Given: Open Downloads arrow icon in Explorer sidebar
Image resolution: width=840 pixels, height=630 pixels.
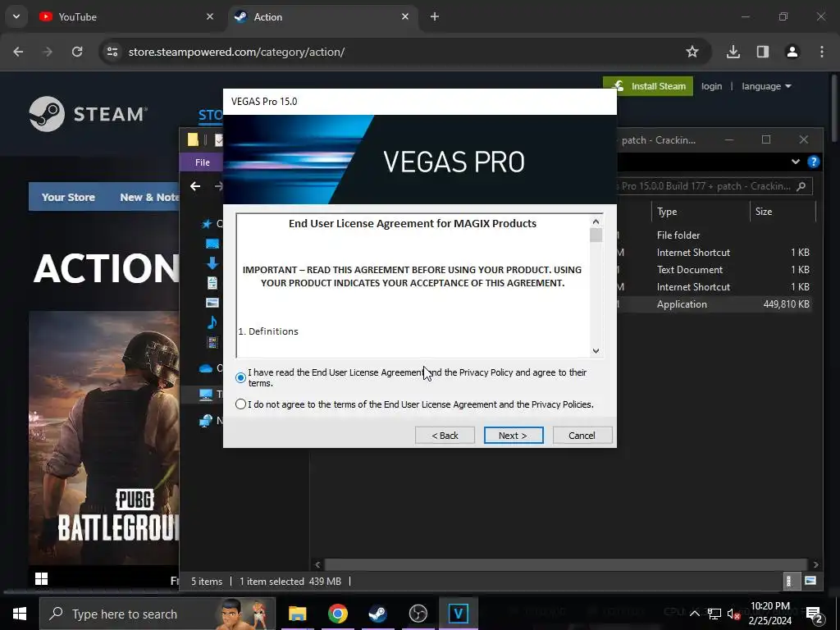Looking at the screenshot, I should click(x=212, y=263).
